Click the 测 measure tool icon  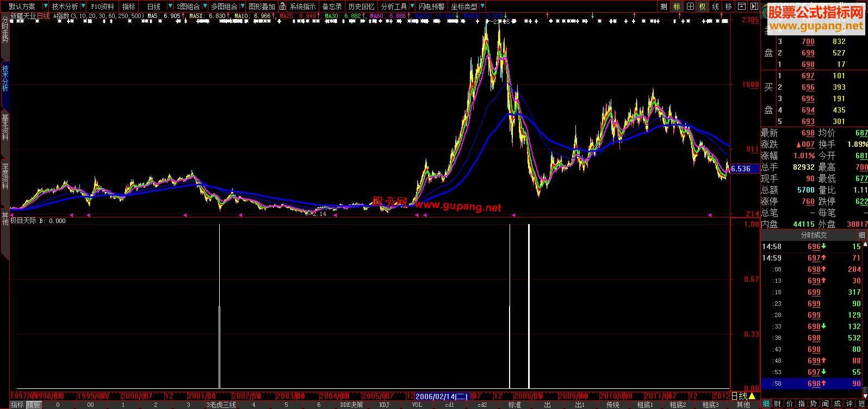point(664,7)
